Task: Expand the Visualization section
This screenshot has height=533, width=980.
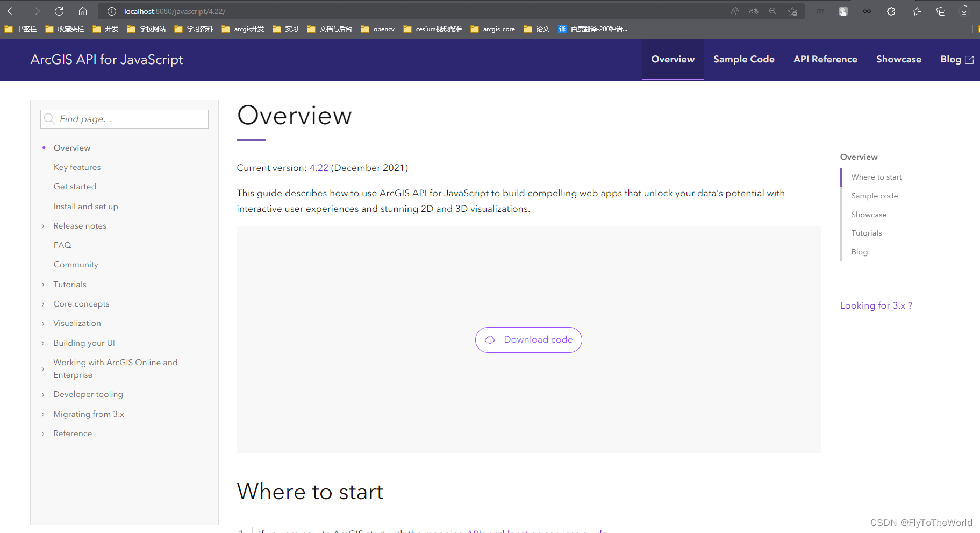Action: 43,323
